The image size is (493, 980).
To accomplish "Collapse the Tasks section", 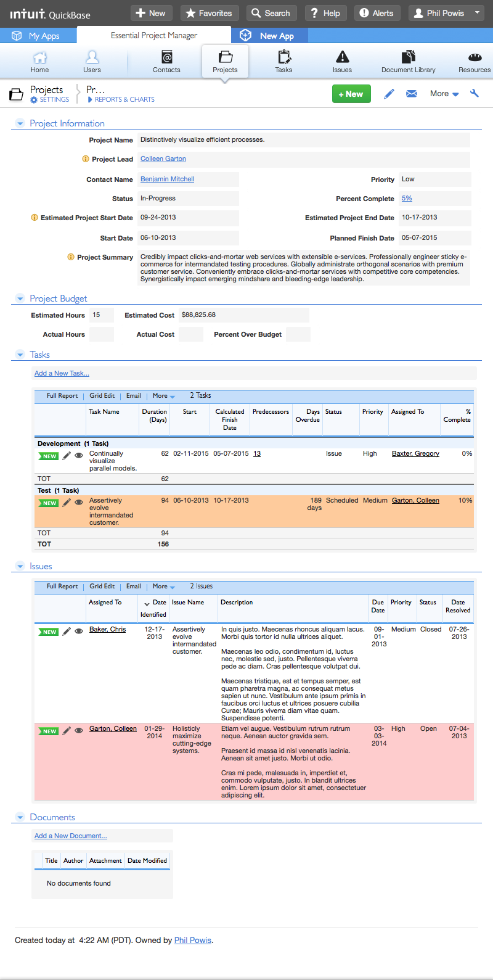I will click(x=20, y=355).
